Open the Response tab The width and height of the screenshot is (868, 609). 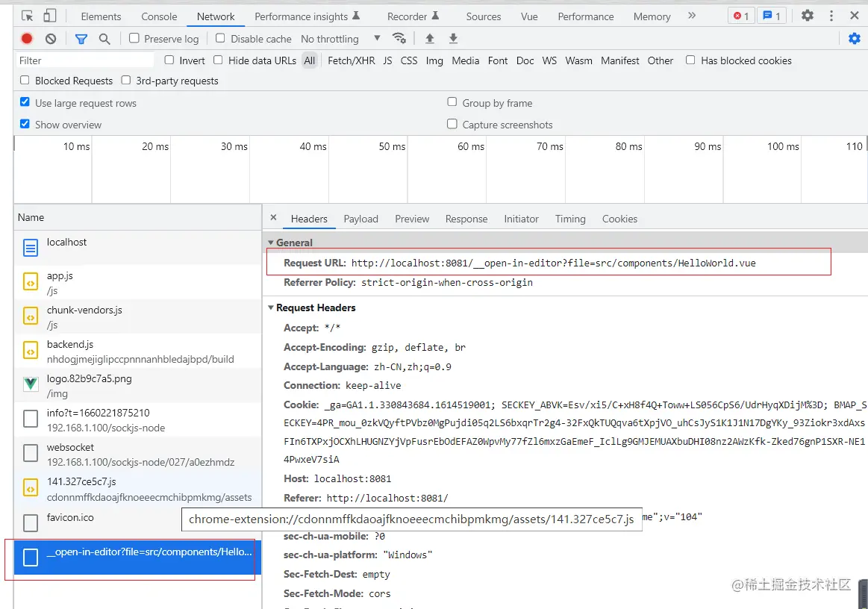(x=466, y=219)
